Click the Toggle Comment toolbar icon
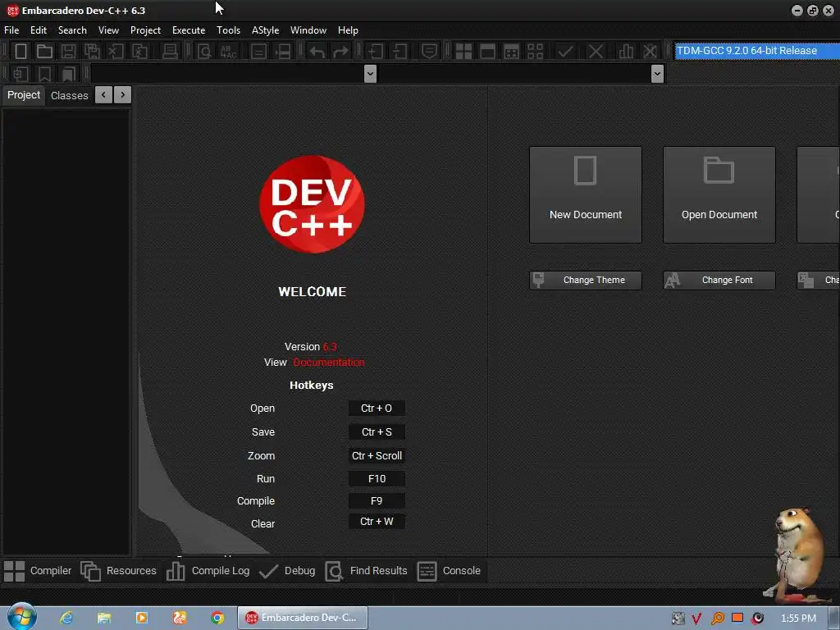Screen dimensions: 840x630 pyautogui.click(x=429, y=52)
